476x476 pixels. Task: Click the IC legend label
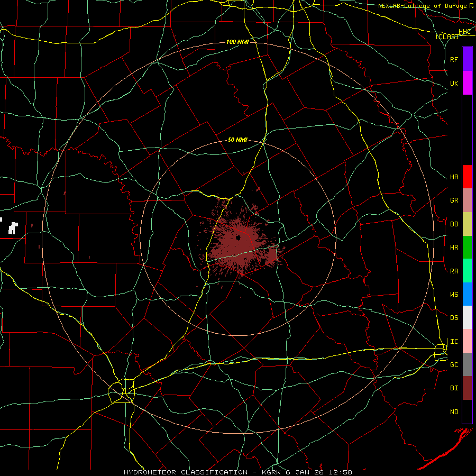[454, 342]
